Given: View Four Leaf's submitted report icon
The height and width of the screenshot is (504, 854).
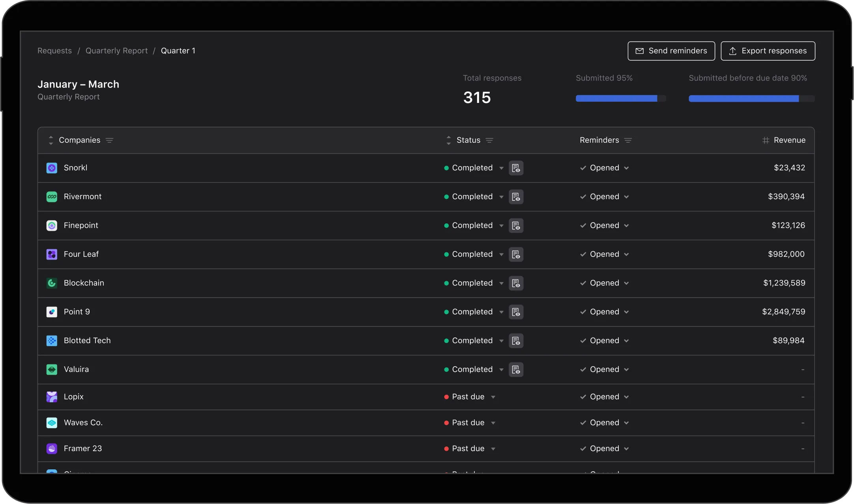Looking at the screenshot, I should pyautogui.click(x=516, y=254).
